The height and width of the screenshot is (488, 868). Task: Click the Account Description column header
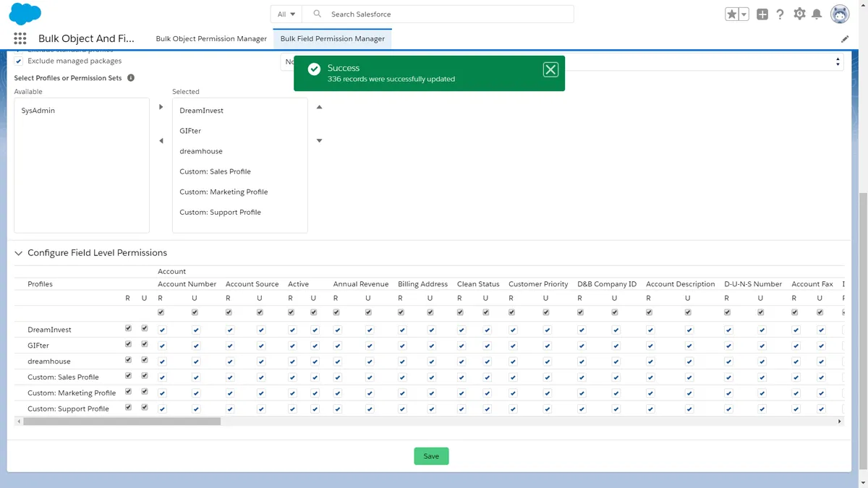coord(681,284)
